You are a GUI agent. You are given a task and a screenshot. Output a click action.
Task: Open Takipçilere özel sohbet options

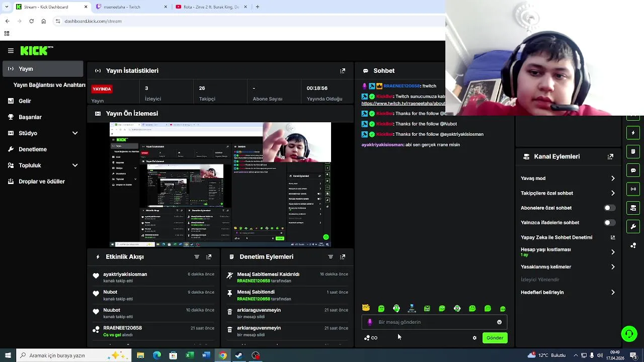(568, 193)
